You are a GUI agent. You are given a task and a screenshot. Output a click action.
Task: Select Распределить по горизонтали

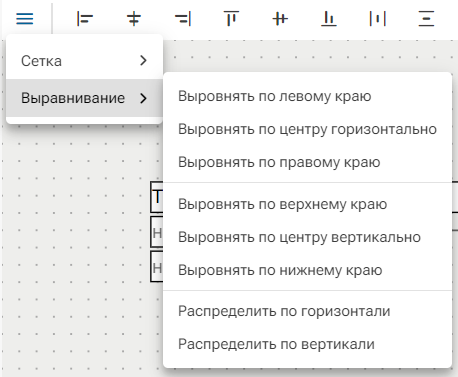coord(307,311)
